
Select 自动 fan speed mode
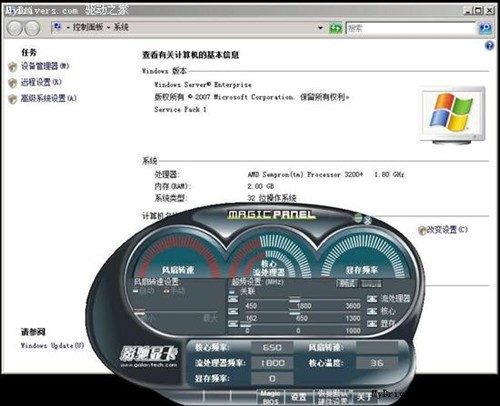coord(144,291)
